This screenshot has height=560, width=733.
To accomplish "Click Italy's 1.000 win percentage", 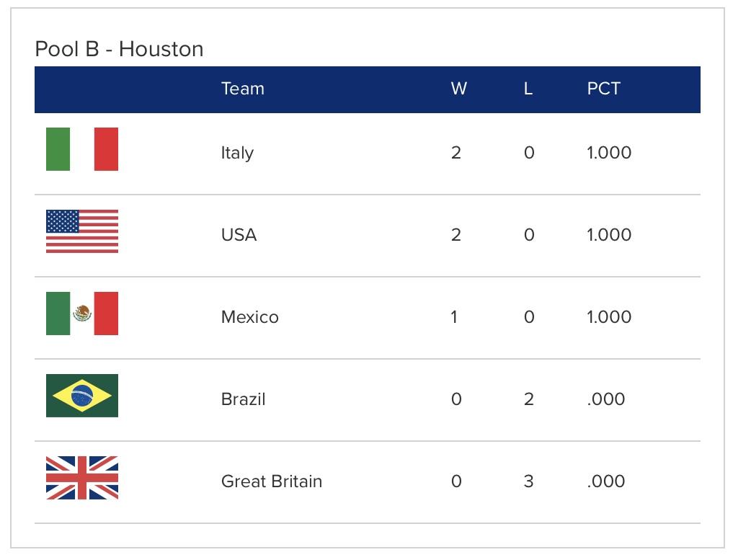I will click(609, 153).
